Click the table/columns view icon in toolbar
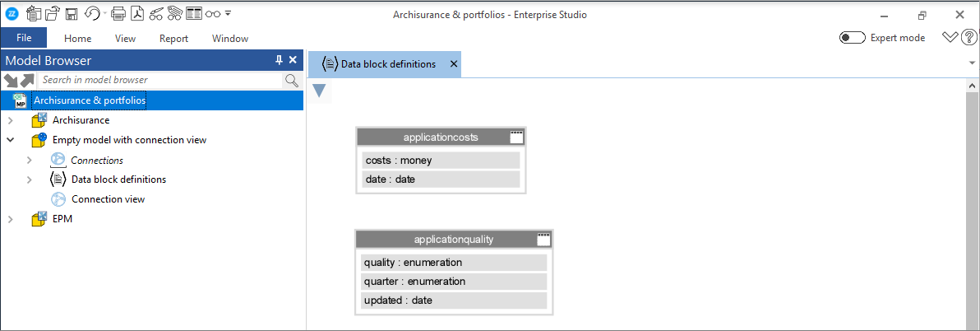Screen dimensions: 980x331 [x=194, y=13]
